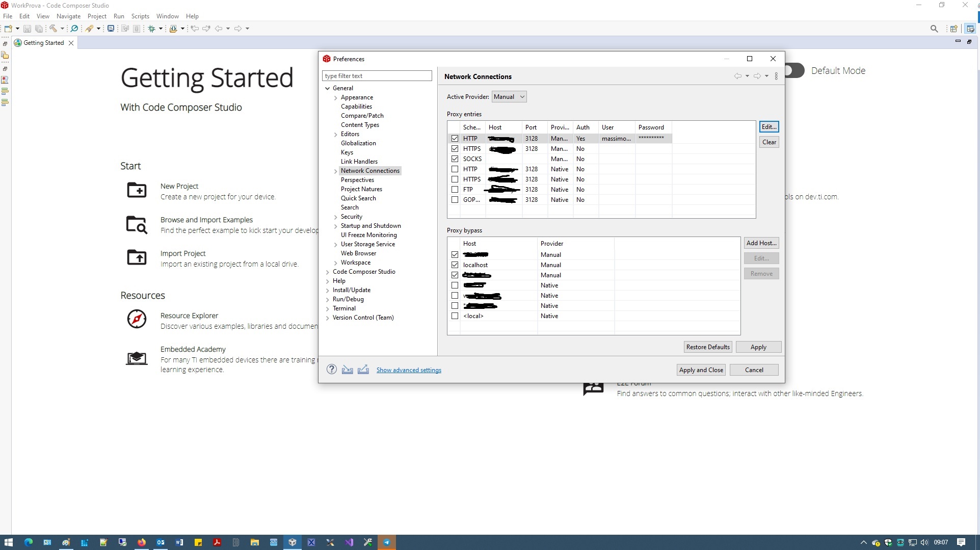Click the hammer Build icon in toolbar
This screenshot has width=980, height=550.
click(53, 29)
